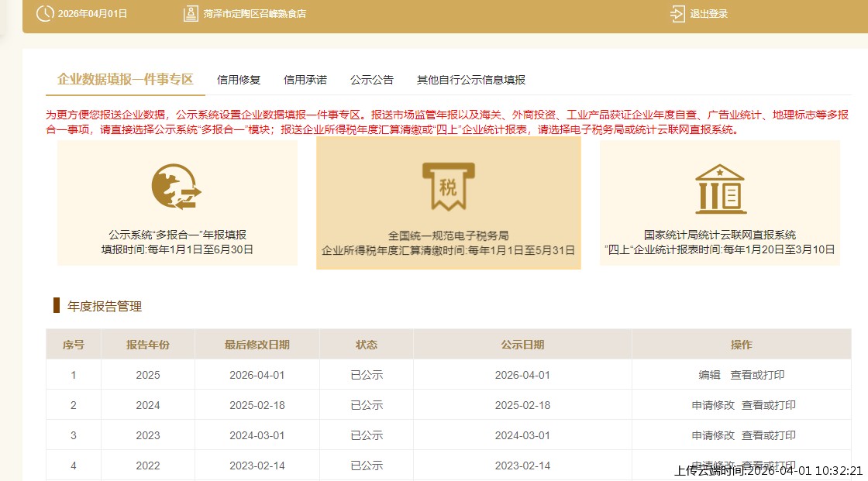This screenshot has width=868, height=481.
Task: Click 编辑 for the 2025 report
Action: click(709, 375)
